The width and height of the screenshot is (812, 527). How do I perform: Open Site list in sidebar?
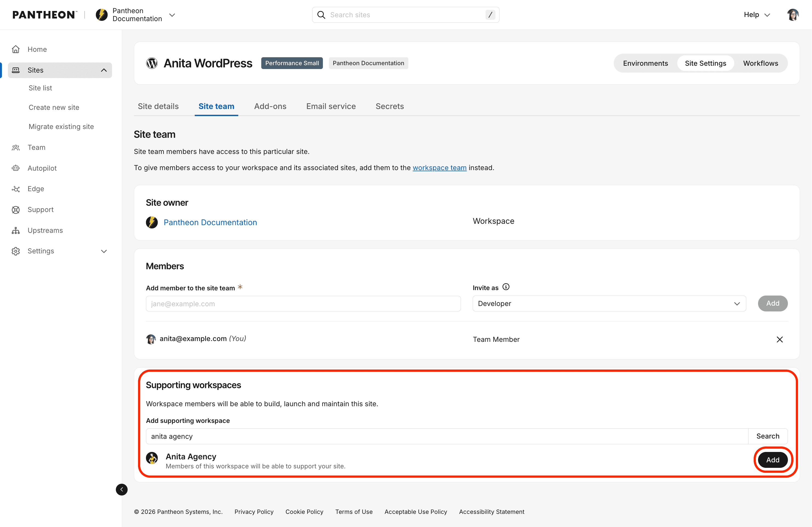point(40,88)
